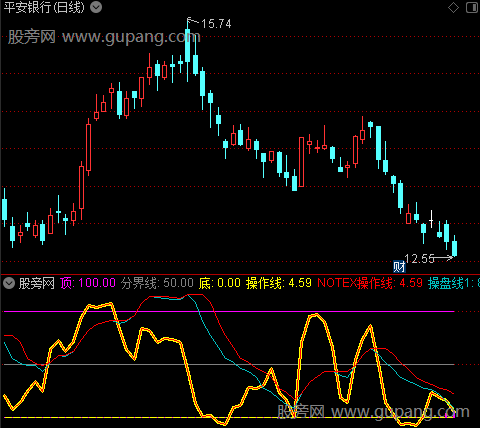Viewport: 480px width, 428px height.
Task: Open the dropdown next to 平安银行(日线)
Action: click(x=96, y=7)
